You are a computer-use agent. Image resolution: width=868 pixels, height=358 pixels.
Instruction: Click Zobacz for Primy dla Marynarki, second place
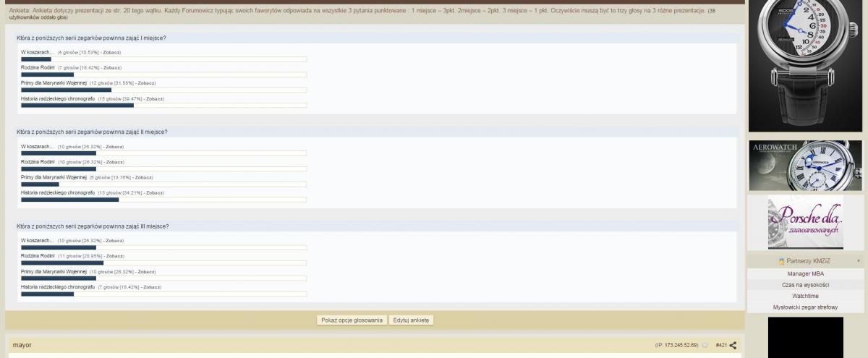tap(144, 177)
